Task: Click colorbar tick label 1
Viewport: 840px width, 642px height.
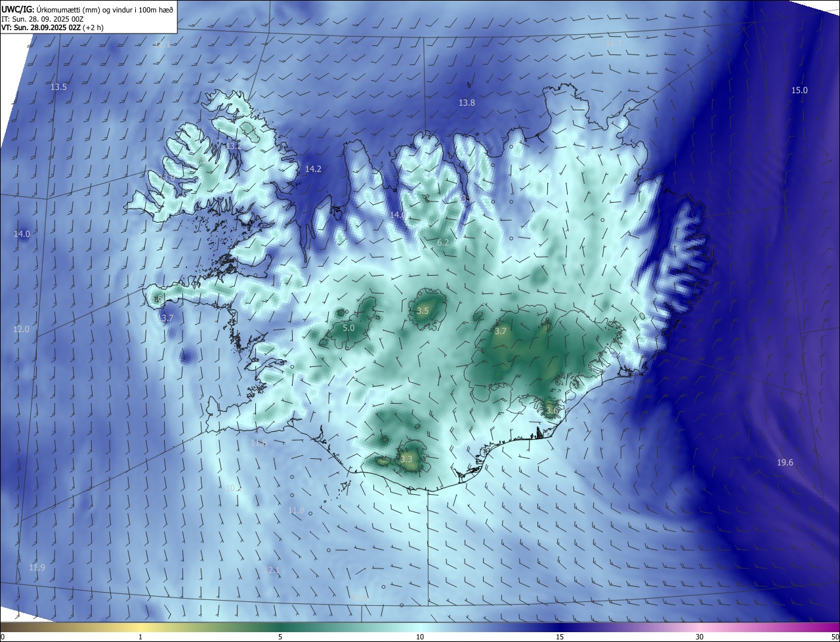Action: click(140, 637)
